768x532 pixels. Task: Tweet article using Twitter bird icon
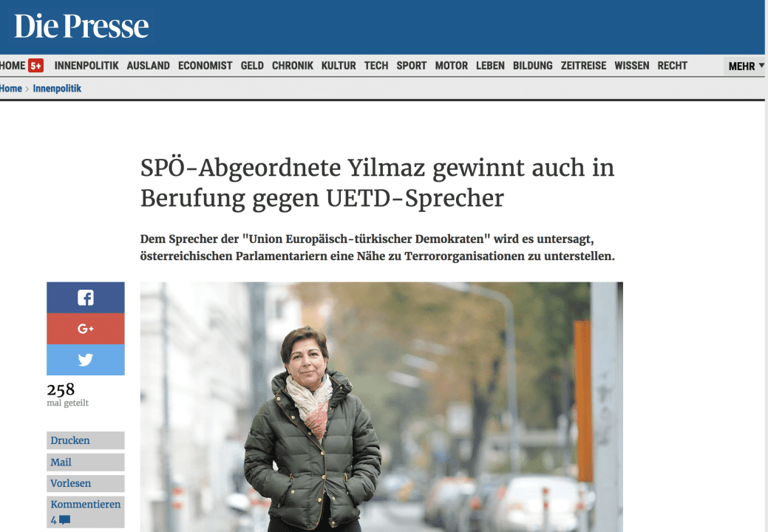[85, 360]
